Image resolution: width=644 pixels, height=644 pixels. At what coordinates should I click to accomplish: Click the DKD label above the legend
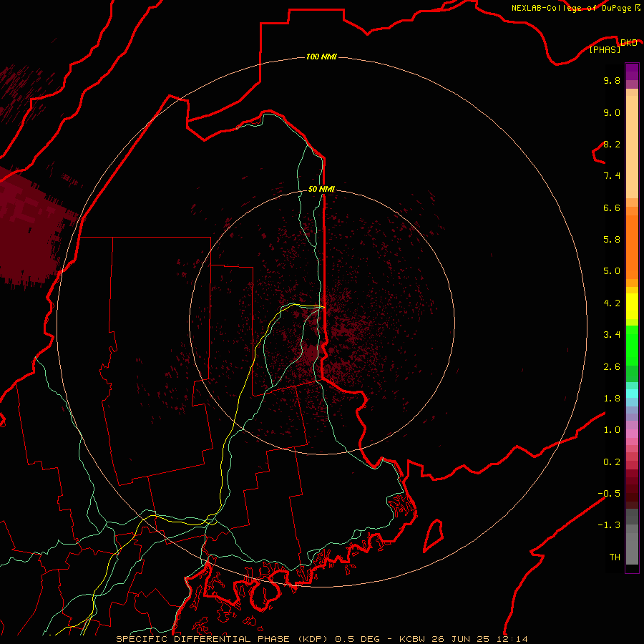pos(629,43)
